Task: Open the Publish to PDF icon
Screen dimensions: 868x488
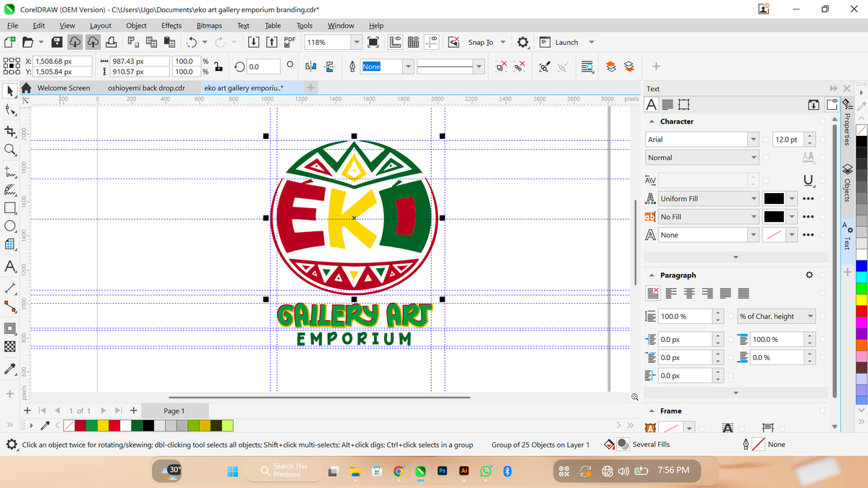Action: (289, 42)
